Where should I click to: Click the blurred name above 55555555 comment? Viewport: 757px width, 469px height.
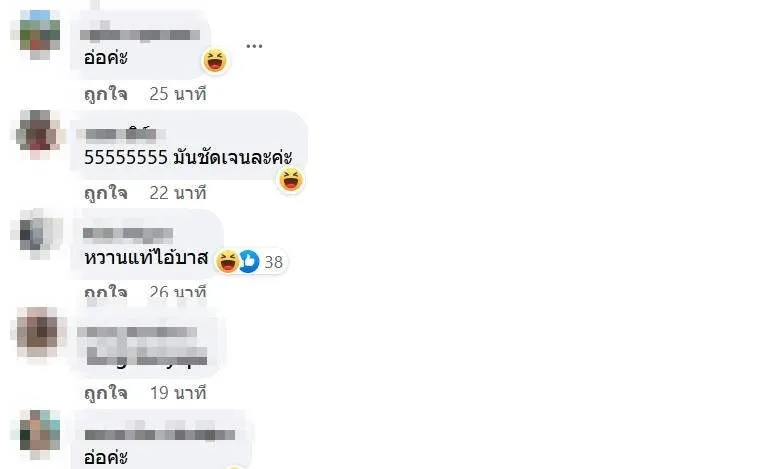pos(120,133)
